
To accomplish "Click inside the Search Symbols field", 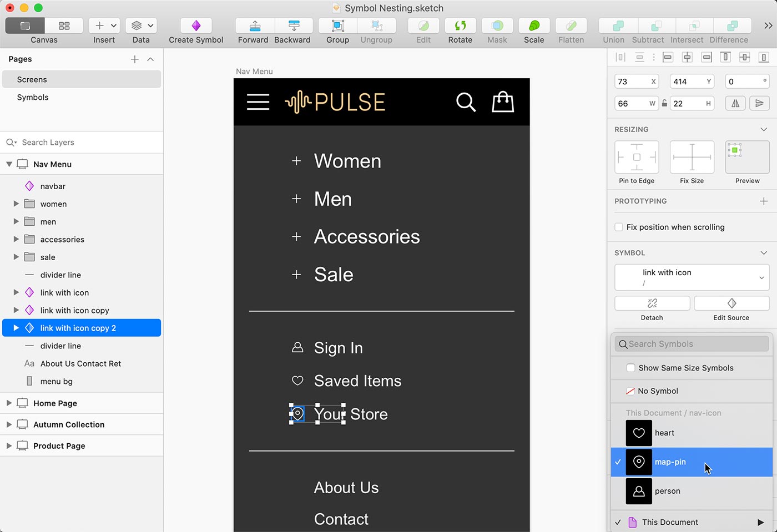I will [692, 344].
